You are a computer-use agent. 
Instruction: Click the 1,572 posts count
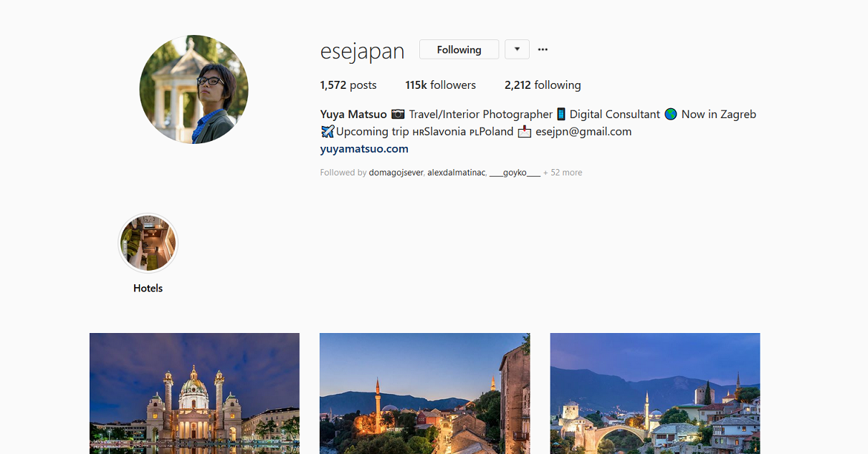click(x=348, y=84)
